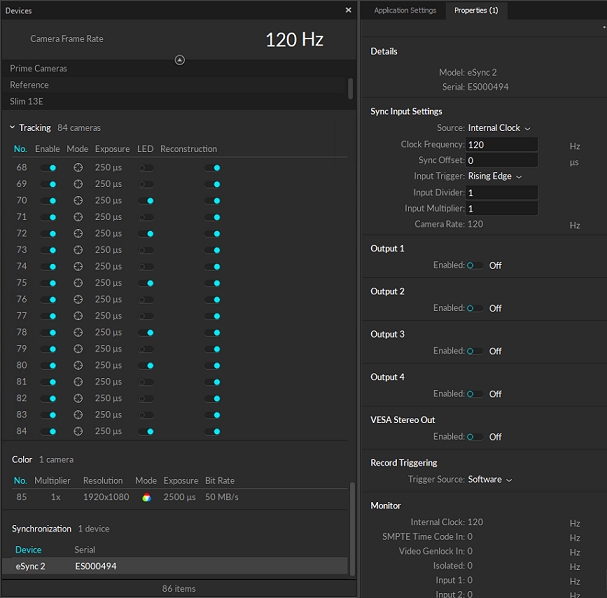
Task: Collapse the Tracking cameras section
Action: [x=13, y=128]
